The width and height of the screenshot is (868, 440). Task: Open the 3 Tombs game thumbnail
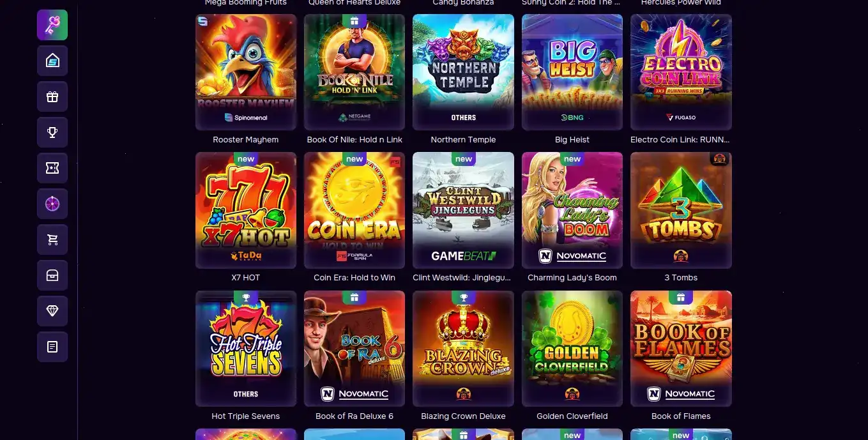point(681,210)
